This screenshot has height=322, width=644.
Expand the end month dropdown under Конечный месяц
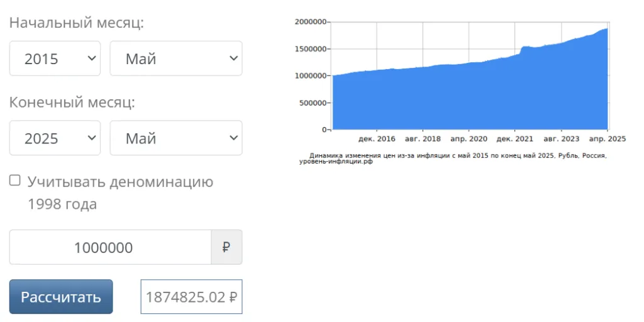(176, 138)
